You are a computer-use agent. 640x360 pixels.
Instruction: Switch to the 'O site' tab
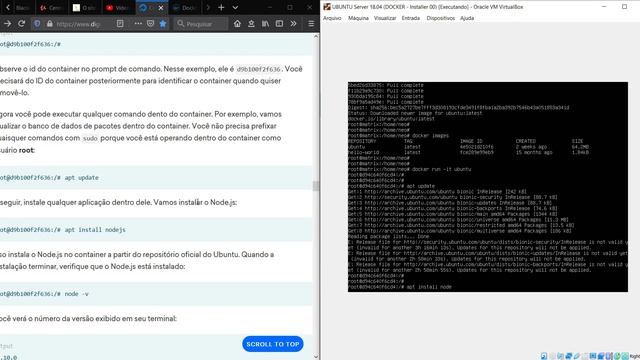pyautogui.click(x=84, y=7)
